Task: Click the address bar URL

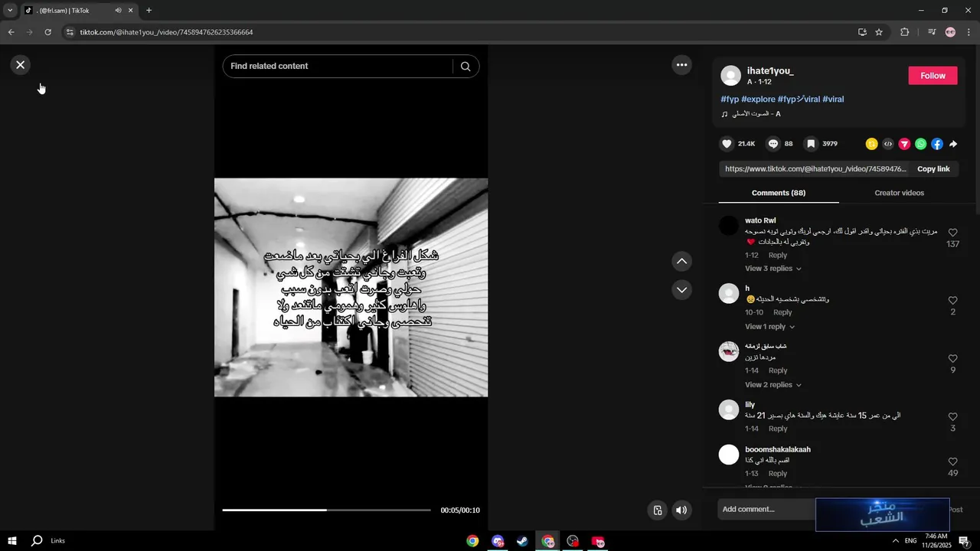Action: pos(166,32)
